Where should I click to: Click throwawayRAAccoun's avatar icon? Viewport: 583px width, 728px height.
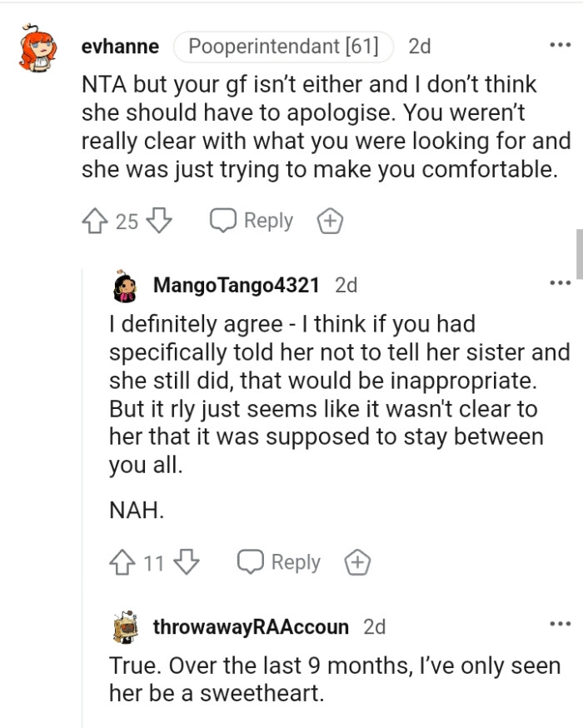click(126, 627)
